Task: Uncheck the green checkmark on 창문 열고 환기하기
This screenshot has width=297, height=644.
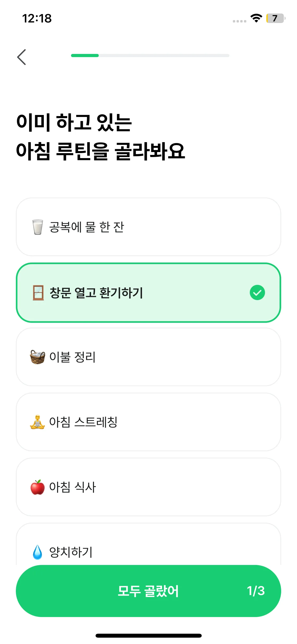Action: tap(257, 293)
